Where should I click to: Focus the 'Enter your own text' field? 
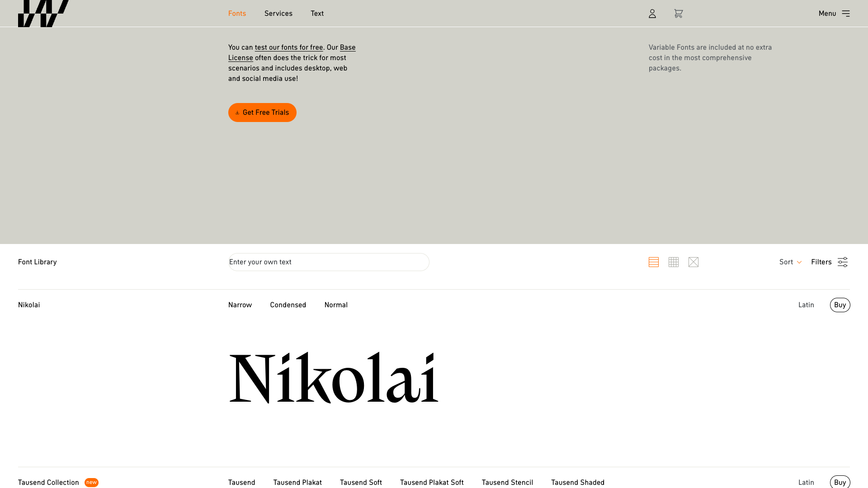click(329, 262)
